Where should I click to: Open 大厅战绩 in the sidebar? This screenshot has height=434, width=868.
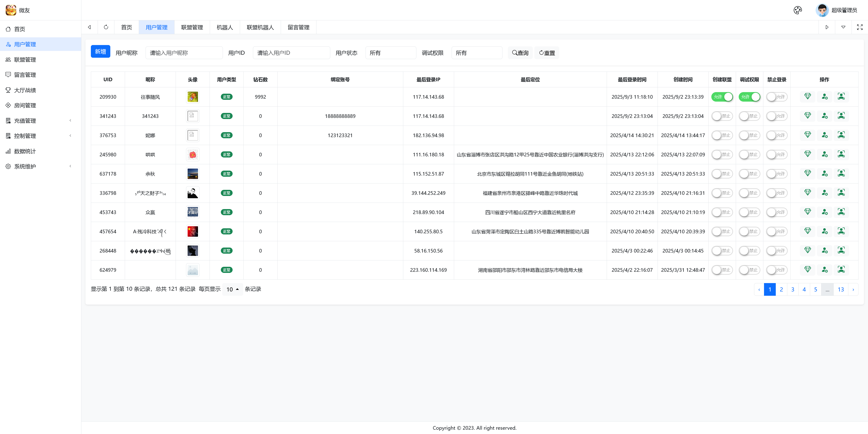pyautogui.click(x=25, y=90)
